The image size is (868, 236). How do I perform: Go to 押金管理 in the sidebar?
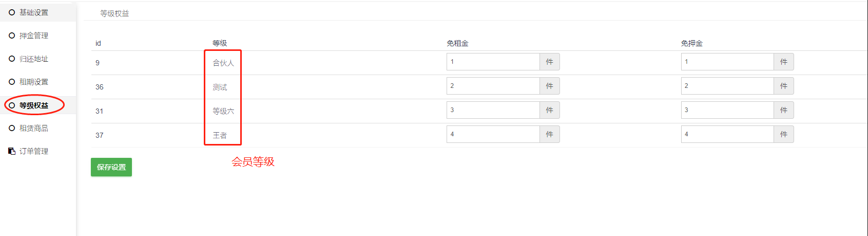(34, 35)
